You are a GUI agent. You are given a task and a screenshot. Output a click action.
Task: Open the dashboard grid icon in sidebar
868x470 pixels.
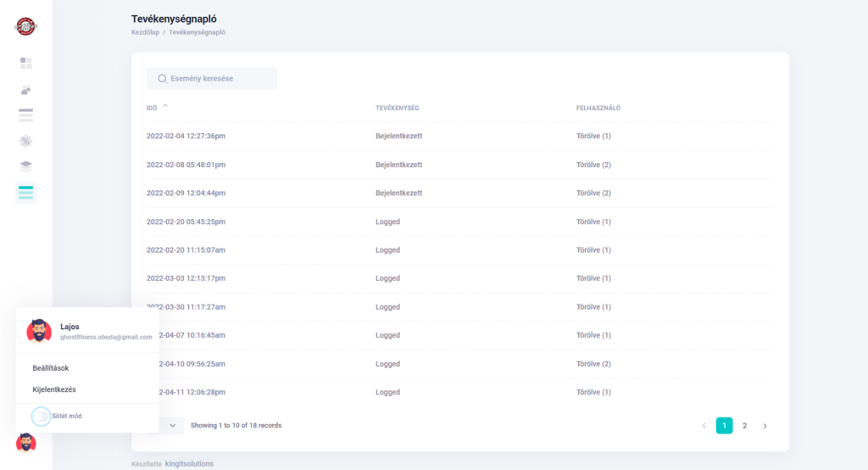(x=25, y=63)
